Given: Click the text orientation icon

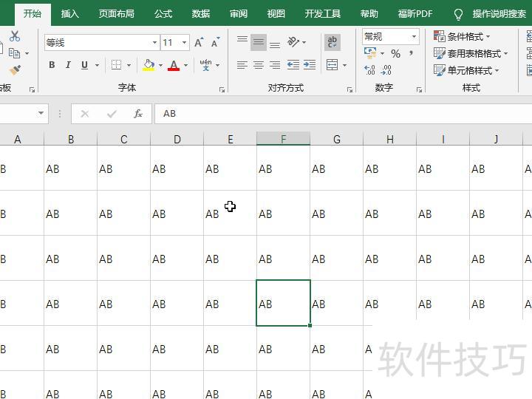Looking at the screenshot, I should coord(293,42).
